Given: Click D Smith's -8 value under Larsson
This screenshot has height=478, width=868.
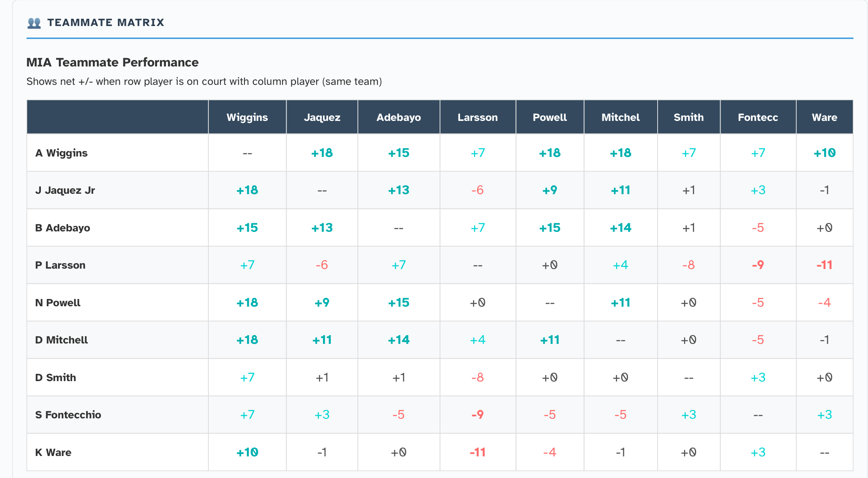Looking at the screenshot, I should [x=477, y=378].
